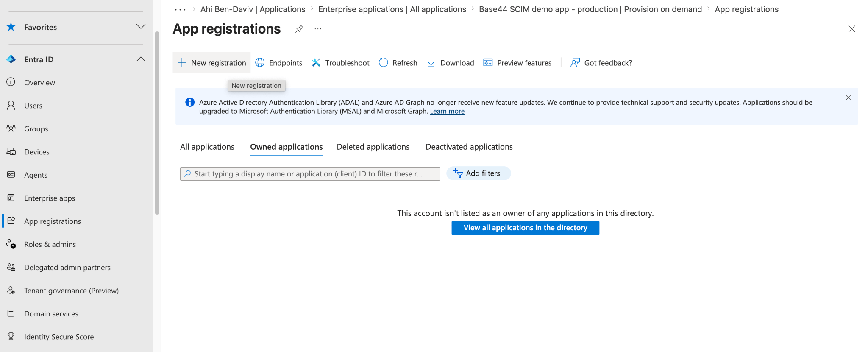Click the Users person icon
This screenshot has height=352, width=868.
point(11,106)
